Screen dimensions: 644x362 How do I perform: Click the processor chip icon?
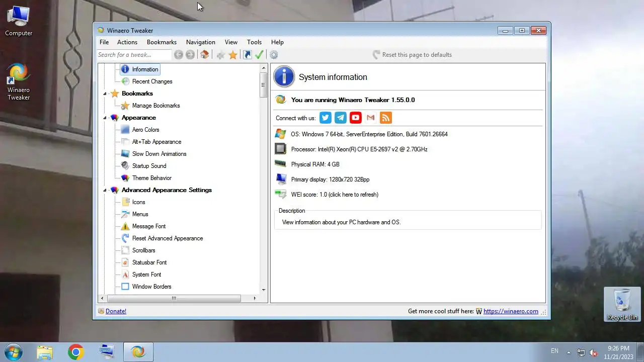pos(281,149)
